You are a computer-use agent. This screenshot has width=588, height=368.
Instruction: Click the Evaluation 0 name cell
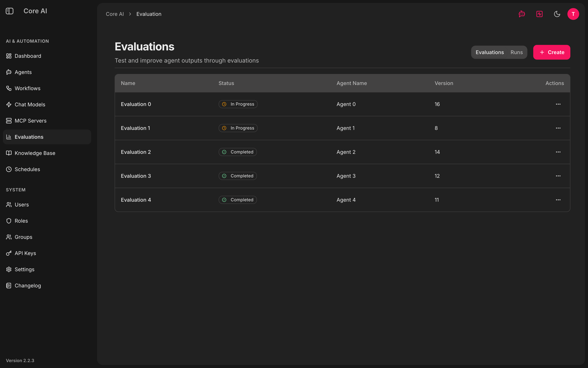[136, 104]
